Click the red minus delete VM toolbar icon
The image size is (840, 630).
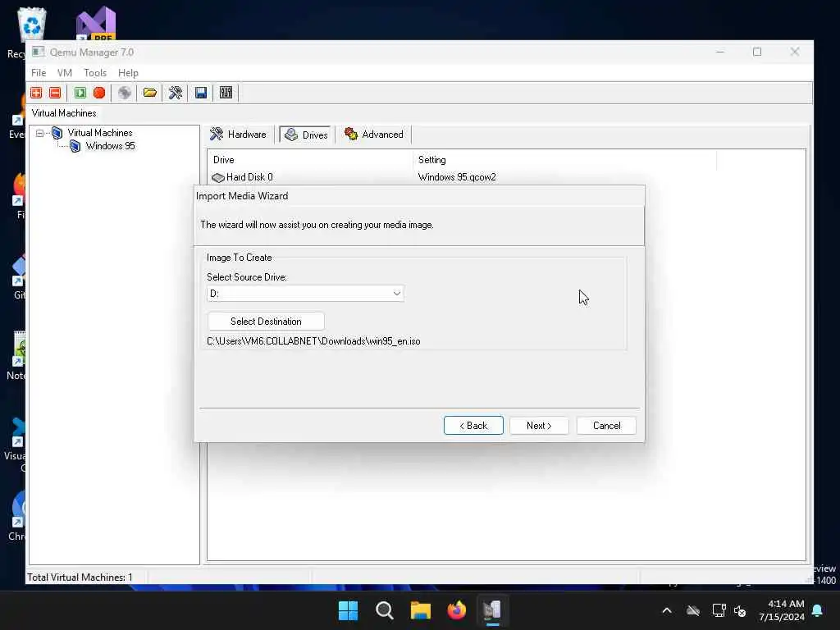[x=55, y=93]
